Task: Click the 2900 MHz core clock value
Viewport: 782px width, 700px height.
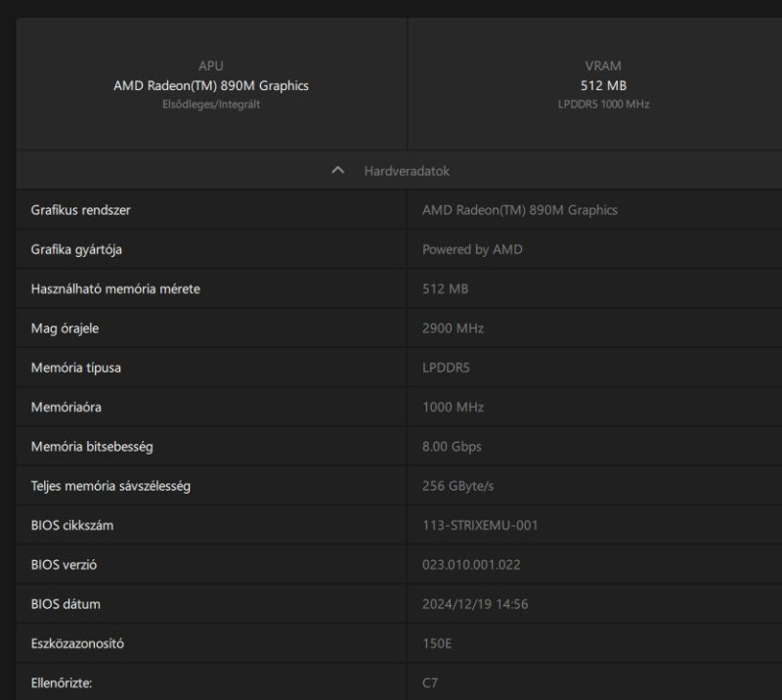Action: click(453, 328)
